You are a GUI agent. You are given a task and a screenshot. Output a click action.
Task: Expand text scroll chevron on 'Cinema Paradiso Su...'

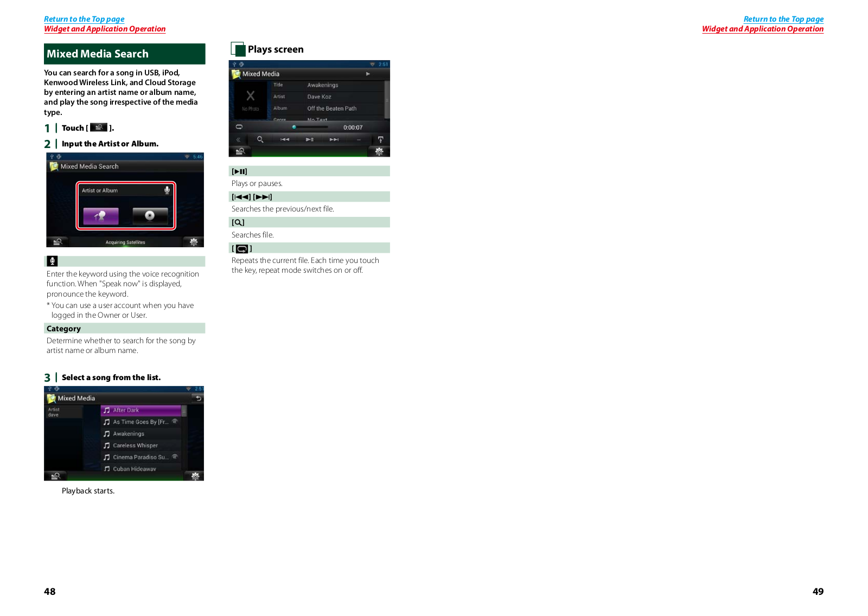[x=175, y=457]
